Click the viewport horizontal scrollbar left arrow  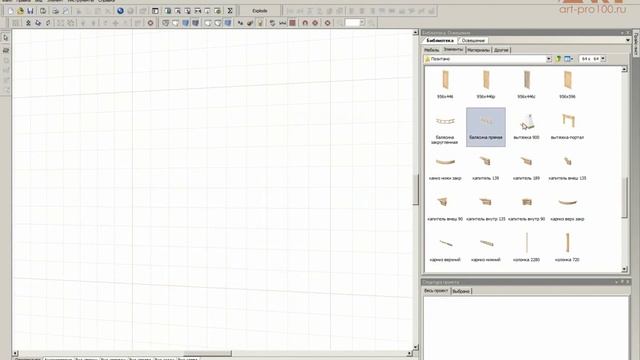(16, 353)
